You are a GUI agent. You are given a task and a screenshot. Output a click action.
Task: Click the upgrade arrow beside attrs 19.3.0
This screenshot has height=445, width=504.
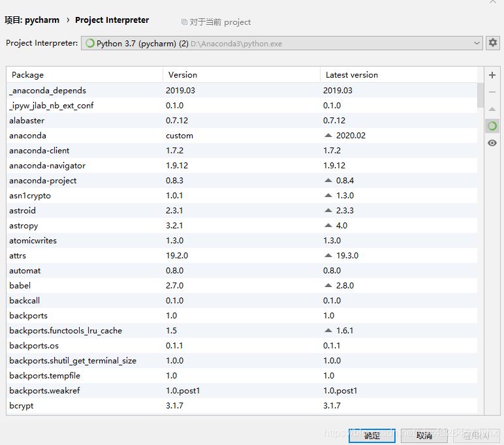pyautogui.click(x=328, y=255)
